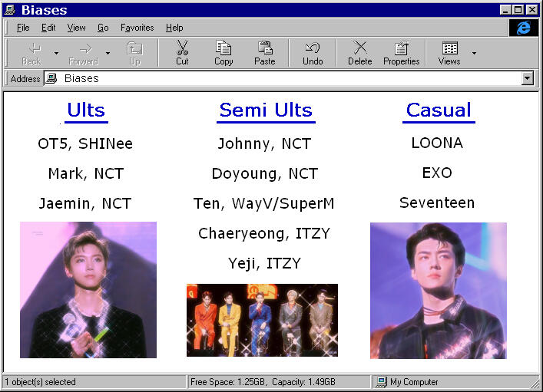Open the Favorites menu

click(x=135, y=28)
